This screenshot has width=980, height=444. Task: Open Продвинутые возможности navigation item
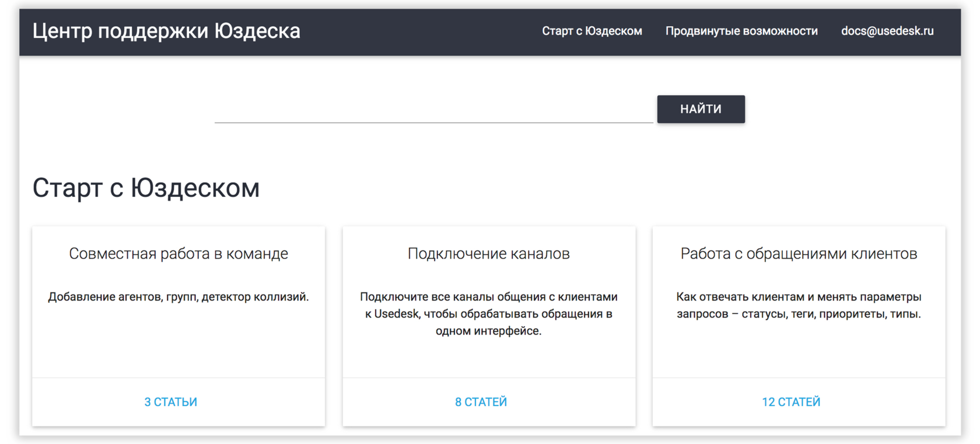pyautogui.click(x=741, y=31)
